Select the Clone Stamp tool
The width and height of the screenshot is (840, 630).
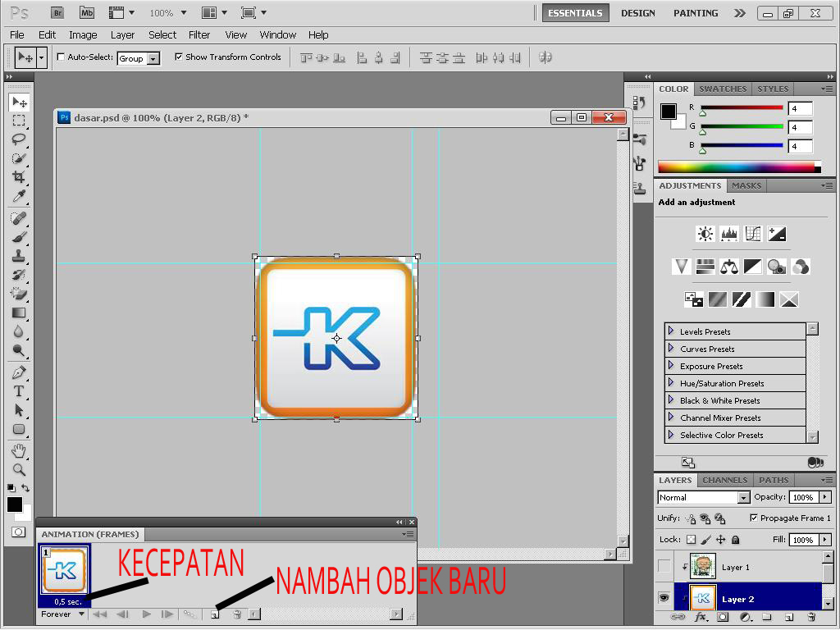19,256
